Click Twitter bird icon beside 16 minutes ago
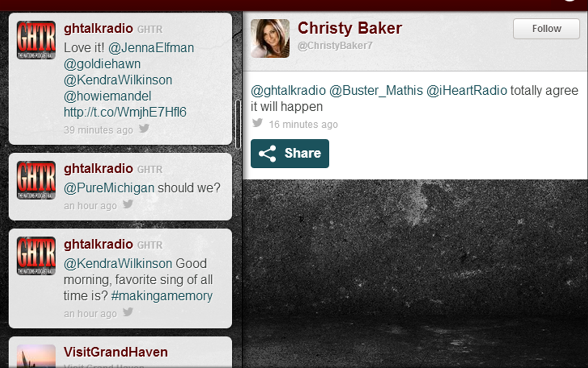Image resolution: width=588 pixels, height=368 pixels. 258,123
